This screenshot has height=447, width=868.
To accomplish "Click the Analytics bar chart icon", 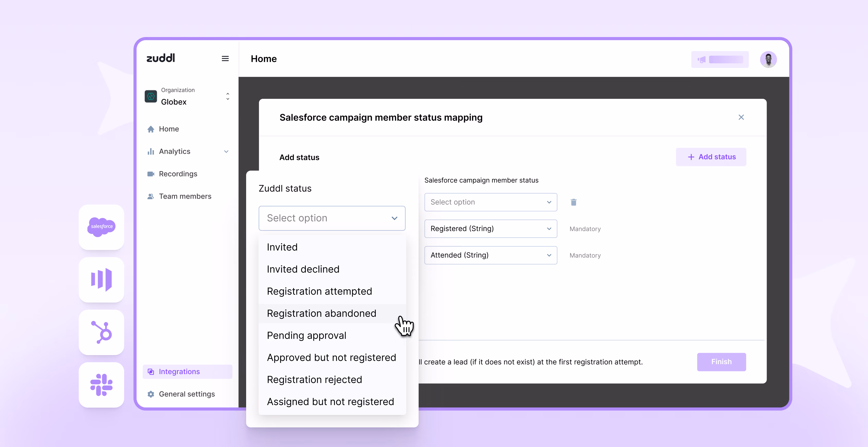I will pos(151,151).
